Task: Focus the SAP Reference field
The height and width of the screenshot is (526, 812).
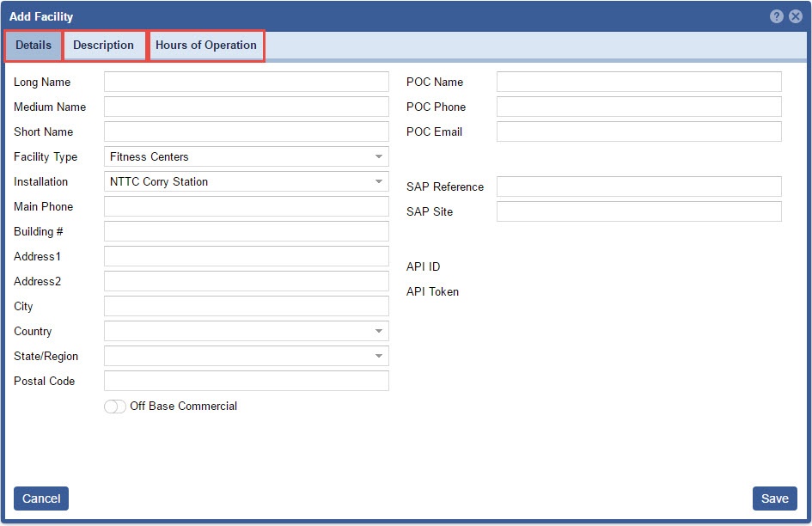Action: [638, 187]
